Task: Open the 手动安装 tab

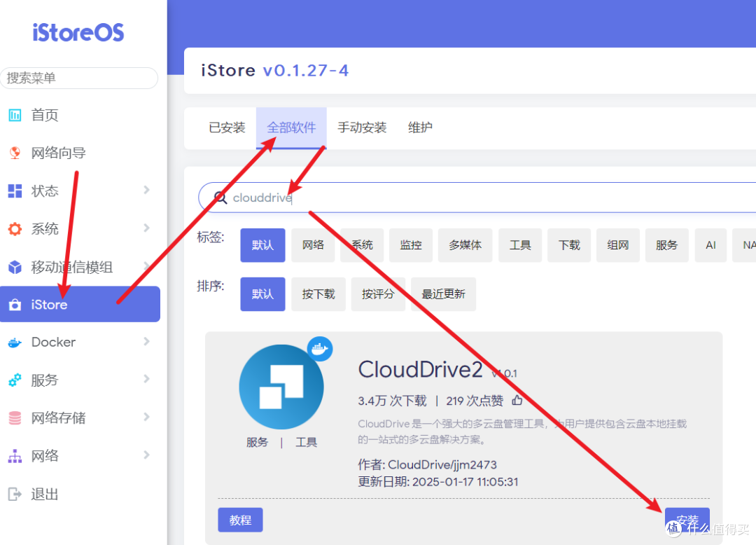Action: click(x=362, y=127)
